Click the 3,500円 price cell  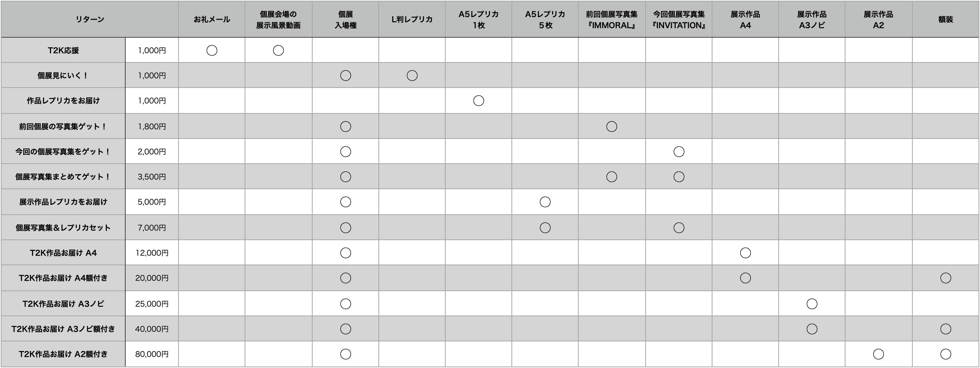152,177
